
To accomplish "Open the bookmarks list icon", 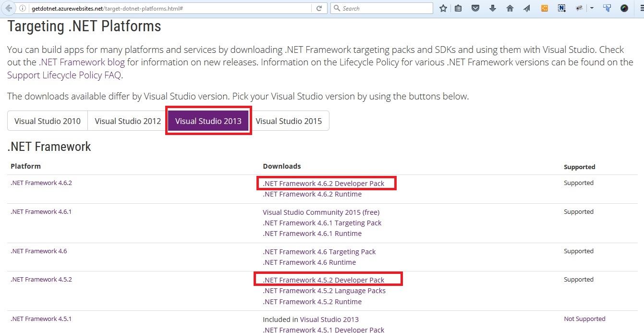I will click(x=458, y=8).
